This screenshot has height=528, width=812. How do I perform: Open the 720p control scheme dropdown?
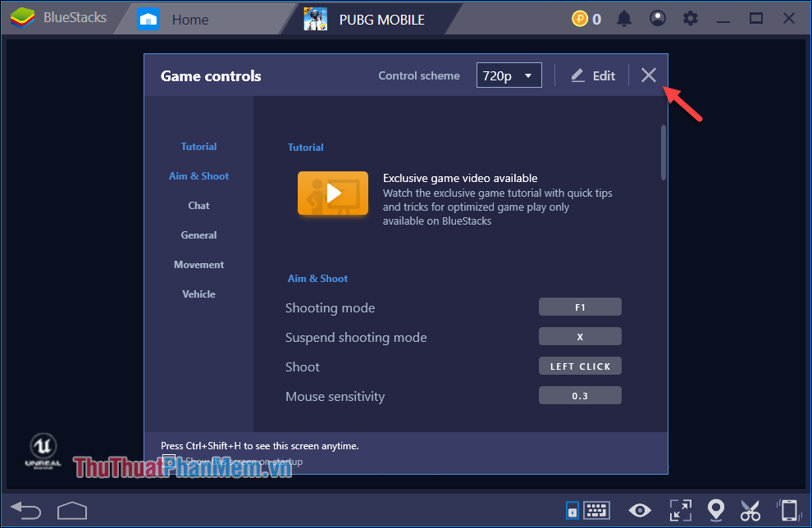[x=509, y=75]
